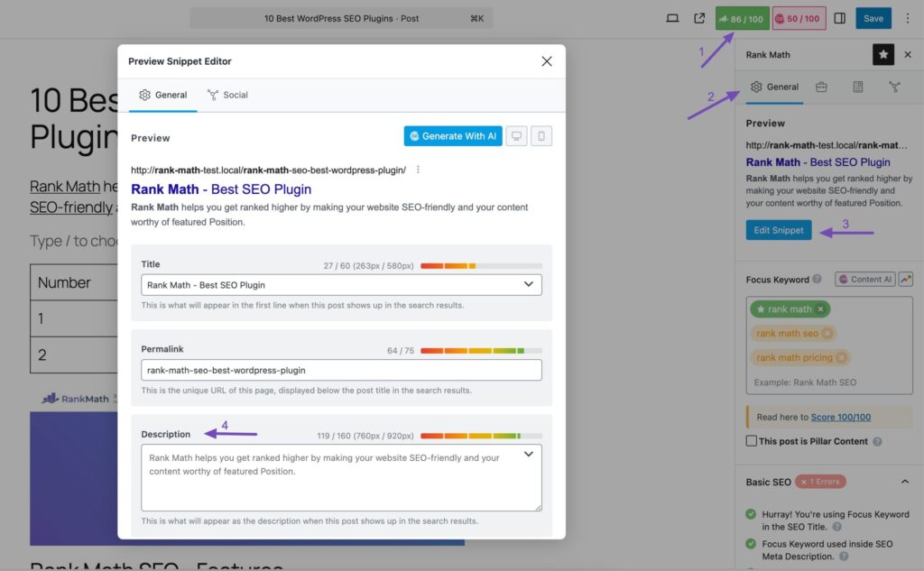Click the Permalink input field

[x=341, y=370]
